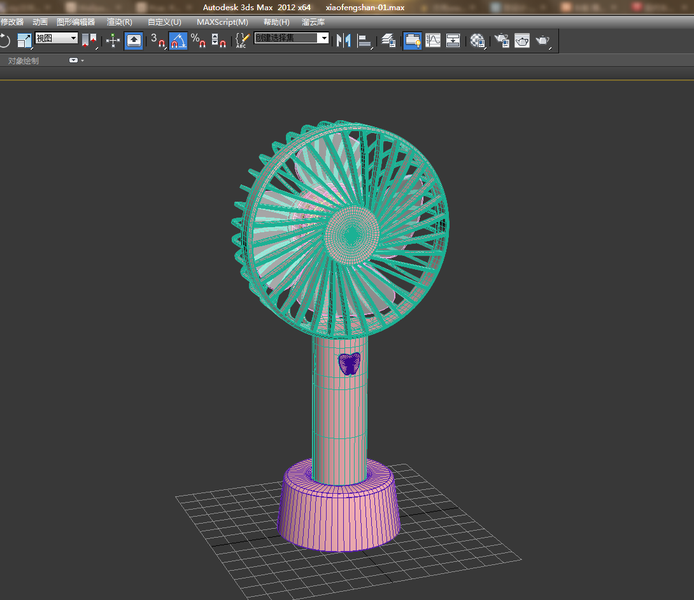Click the fan's center hub mesh

[x=352, y=235]
